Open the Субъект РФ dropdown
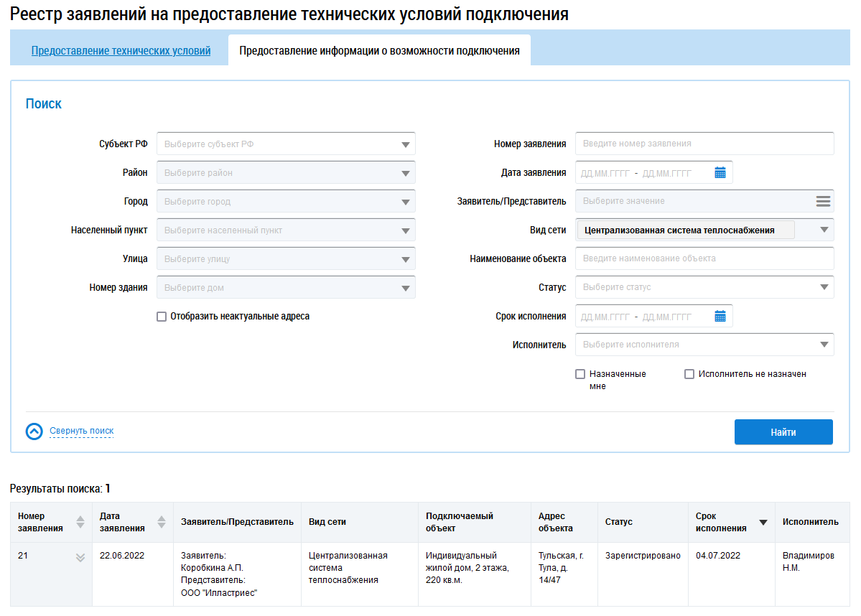This screenshot has width=861, height=616. 286,144
